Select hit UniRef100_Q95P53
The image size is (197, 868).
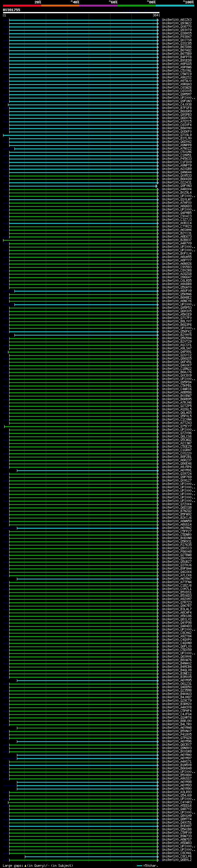[x=177, y=308]
